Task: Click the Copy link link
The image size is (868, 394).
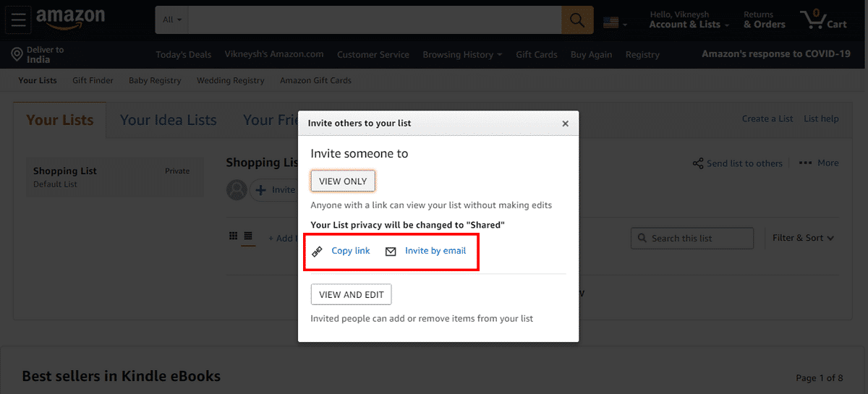Action: point(351,251)
